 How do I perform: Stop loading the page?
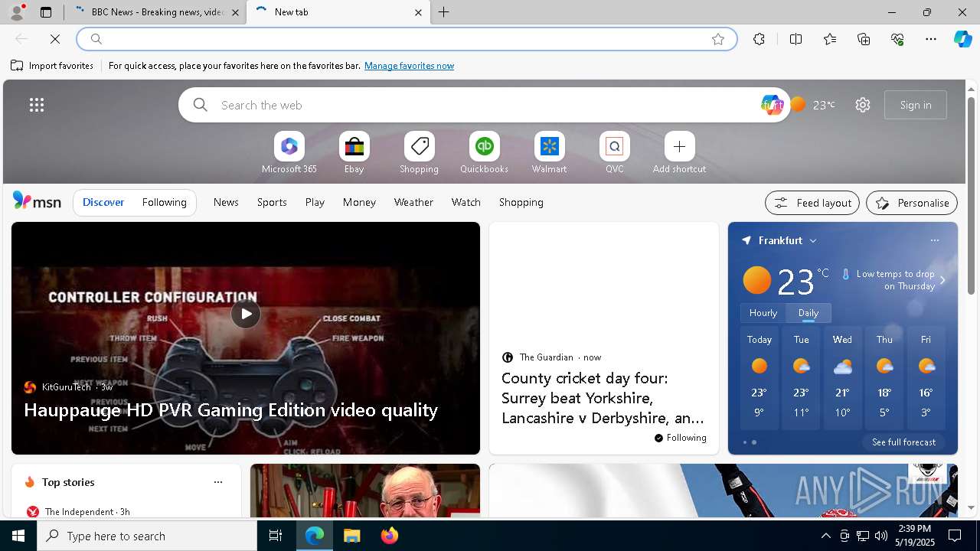(55, 39)
